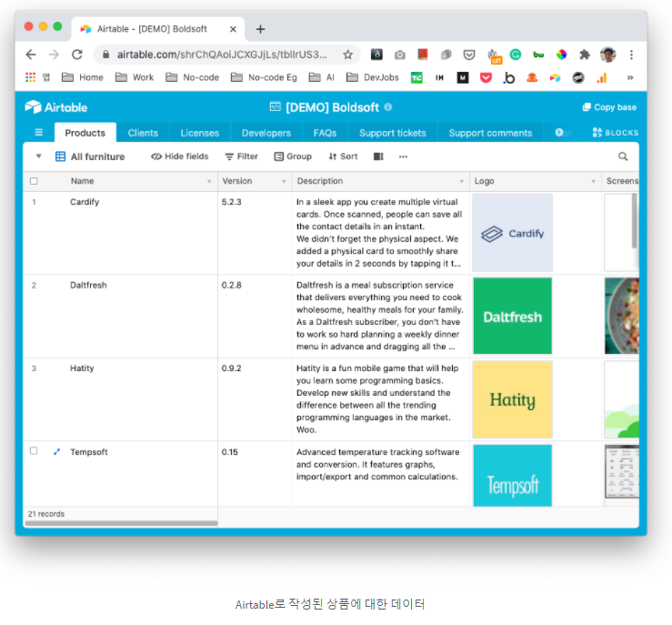The height and width of the screenshot is (625, 672).
Task: Open the All furniture grid view
Action: pos(90,156)
